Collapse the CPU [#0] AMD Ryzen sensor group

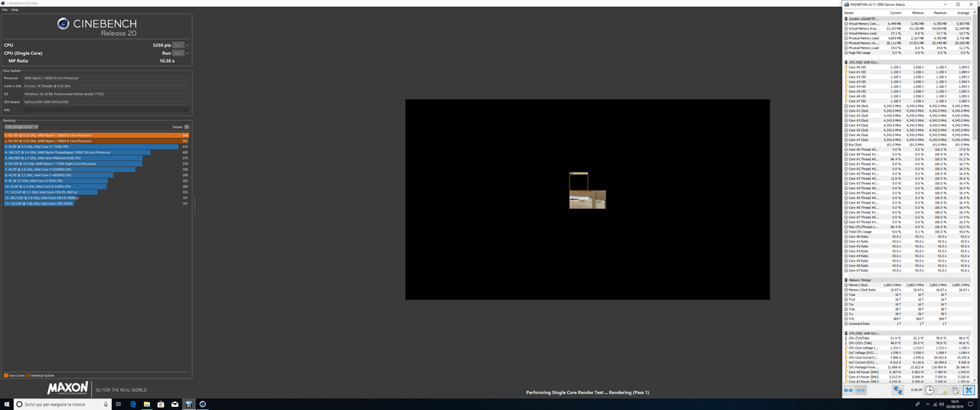pos(846,62)
